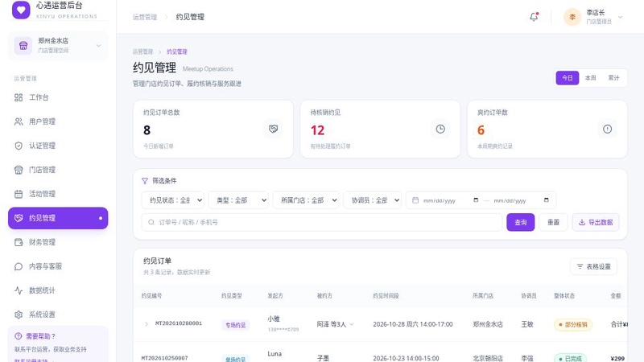
Task: Click the 需要帮助 help icon
Action: [x=18, y=336]
